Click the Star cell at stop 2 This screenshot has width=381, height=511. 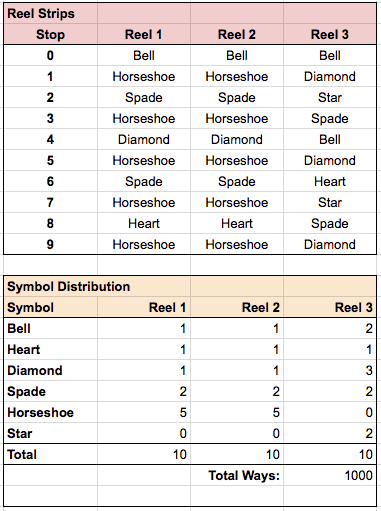(x=330, y=98)
